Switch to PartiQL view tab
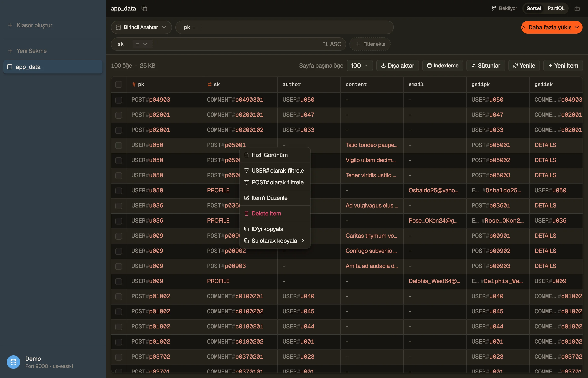The height and width of the screenshot is (378, 588). click(556, 9)
